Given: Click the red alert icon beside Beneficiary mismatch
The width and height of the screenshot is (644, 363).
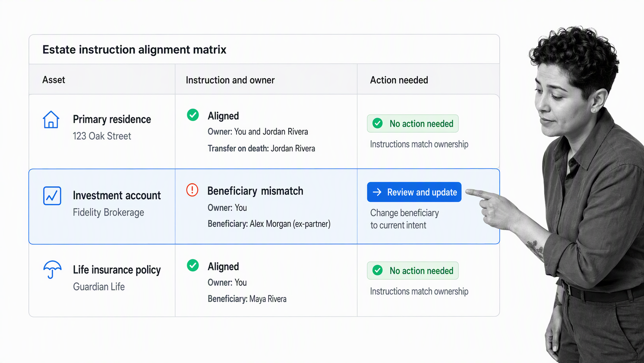Looking at the screenshot, I should 192,190.
